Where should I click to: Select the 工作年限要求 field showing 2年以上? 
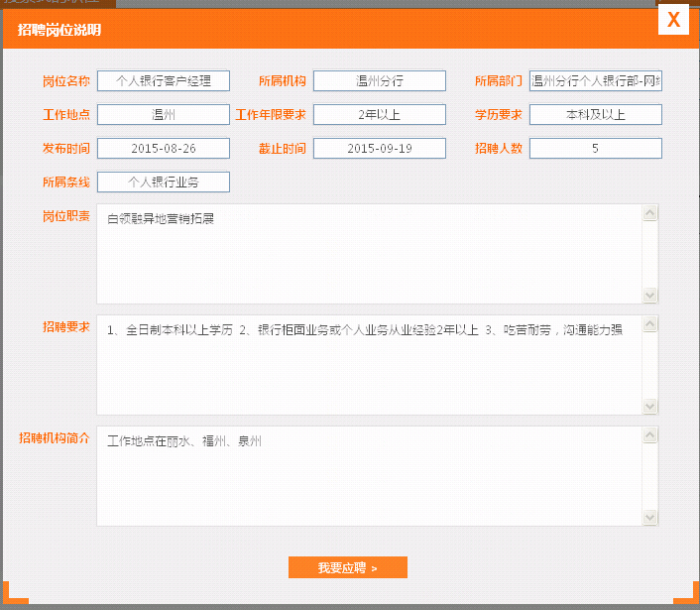coord(380,115)
